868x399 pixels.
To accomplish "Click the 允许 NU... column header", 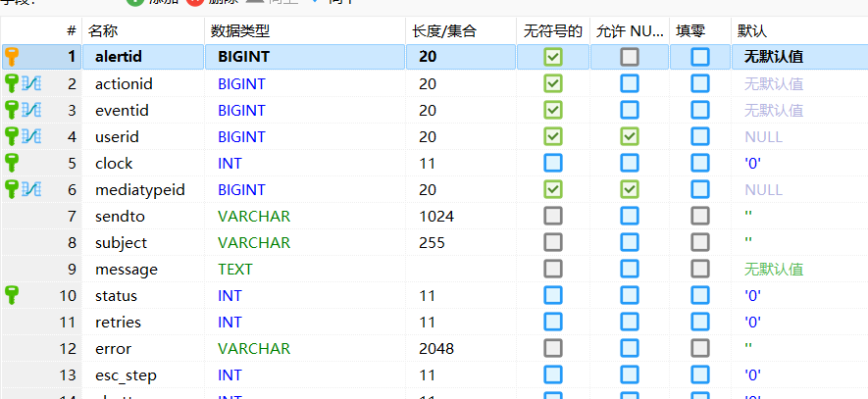I will tap(630, 31).
